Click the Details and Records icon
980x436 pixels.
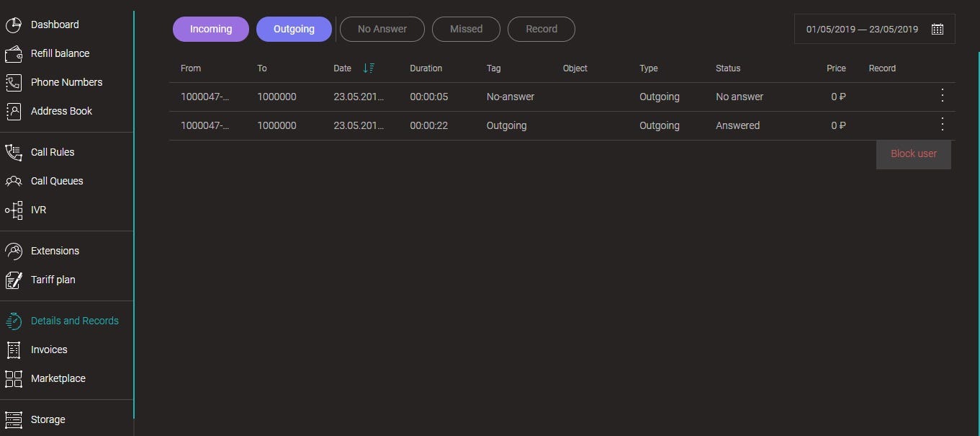click(14, 321)
